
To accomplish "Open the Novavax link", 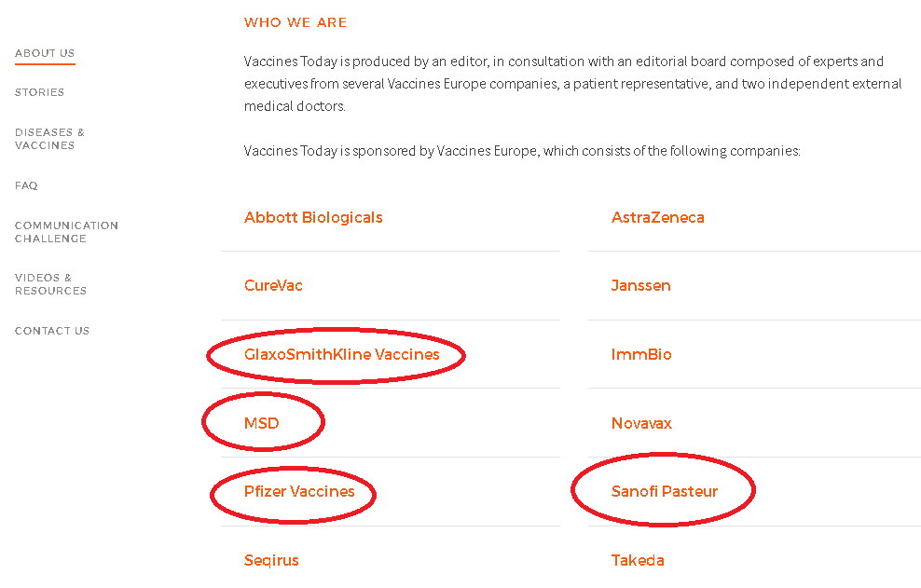I will (x=641, y=423).
